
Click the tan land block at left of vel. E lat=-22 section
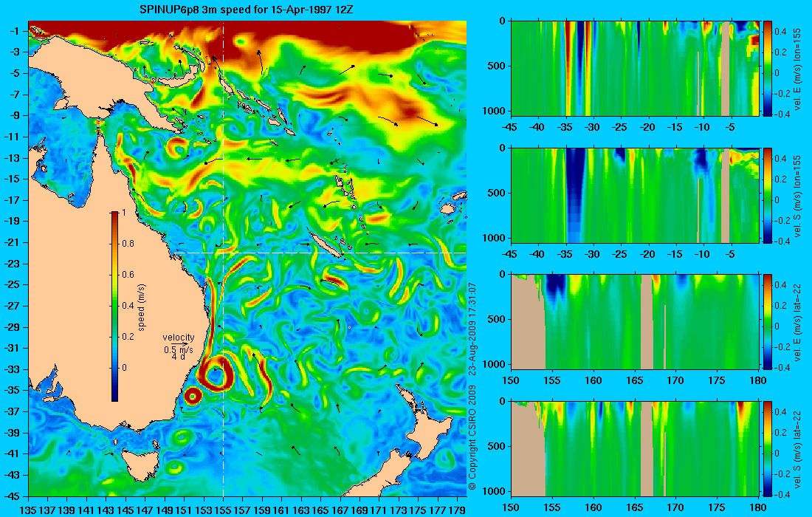(x=528, y=323)
